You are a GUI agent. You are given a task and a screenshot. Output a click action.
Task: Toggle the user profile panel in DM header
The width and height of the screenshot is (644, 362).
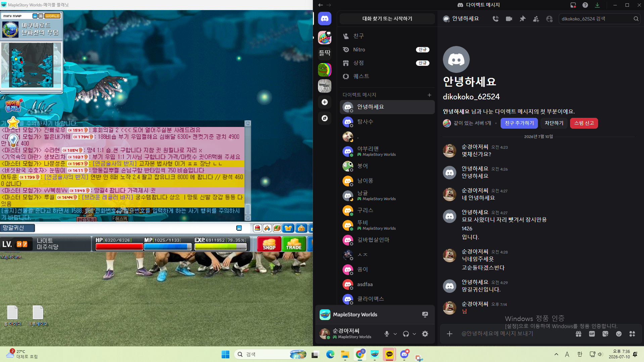click(x=549, y=19)
